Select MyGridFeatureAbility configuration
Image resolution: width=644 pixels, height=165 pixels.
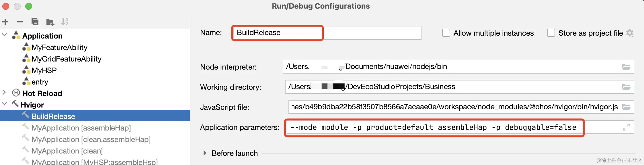click(x=66, y=59)
